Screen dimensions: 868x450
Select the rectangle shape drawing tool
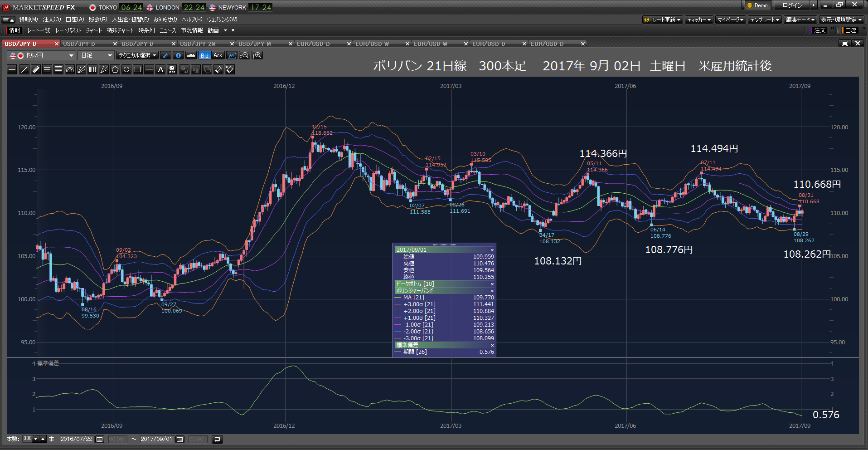[x=138, y=69]
